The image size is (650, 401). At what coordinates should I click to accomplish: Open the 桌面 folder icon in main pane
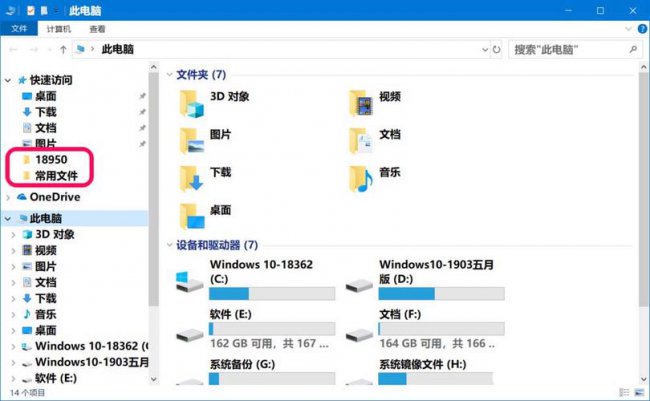(192, 216)
